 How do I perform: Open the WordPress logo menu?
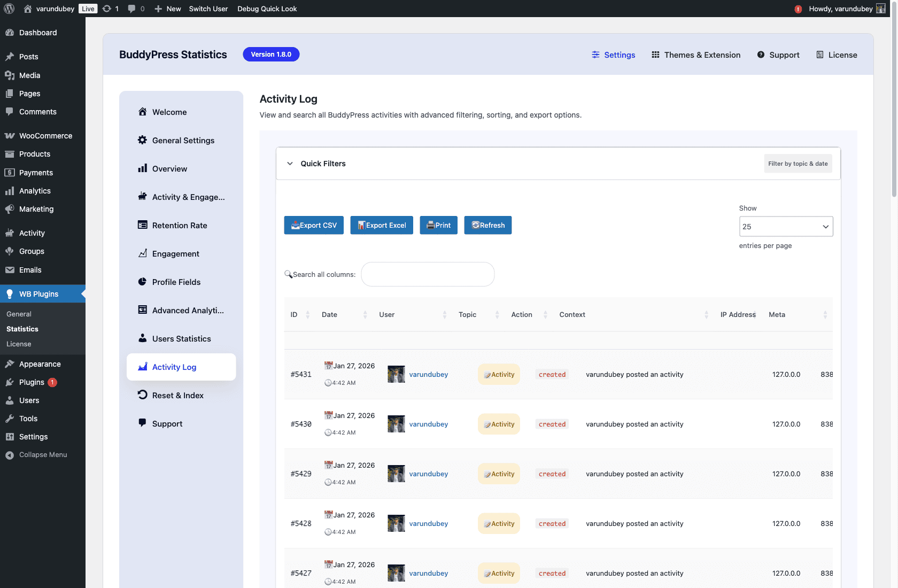pyautogui.click(x=9, y=9)
